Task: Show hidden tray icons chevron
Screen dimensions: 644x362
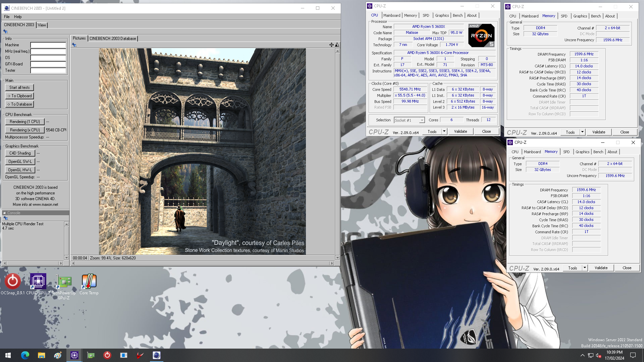Action: (x=582, y=355)
